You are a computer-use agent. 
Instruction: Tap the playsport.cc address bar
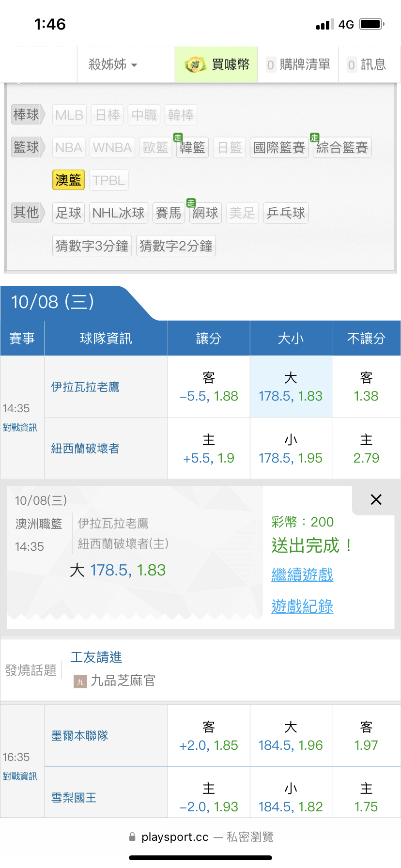[200, 837]
